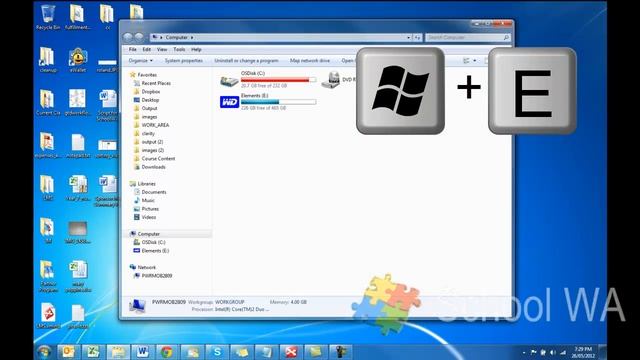Click the red X app taskbar icon
Viewport: 640px width, 360px height.
click(291, 352)
